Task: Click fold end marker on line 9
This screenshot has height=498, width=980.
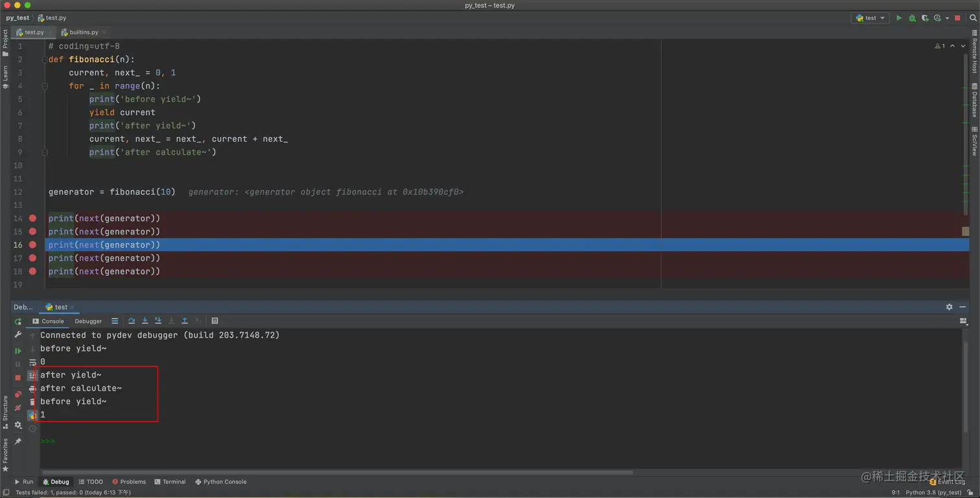Action: click(45, 152)
